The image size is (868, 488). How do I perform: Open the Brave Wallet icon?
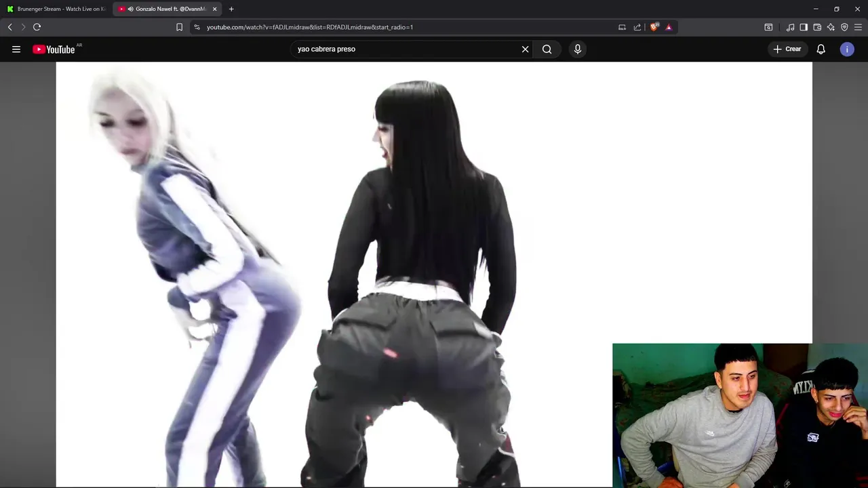(817, 27)
